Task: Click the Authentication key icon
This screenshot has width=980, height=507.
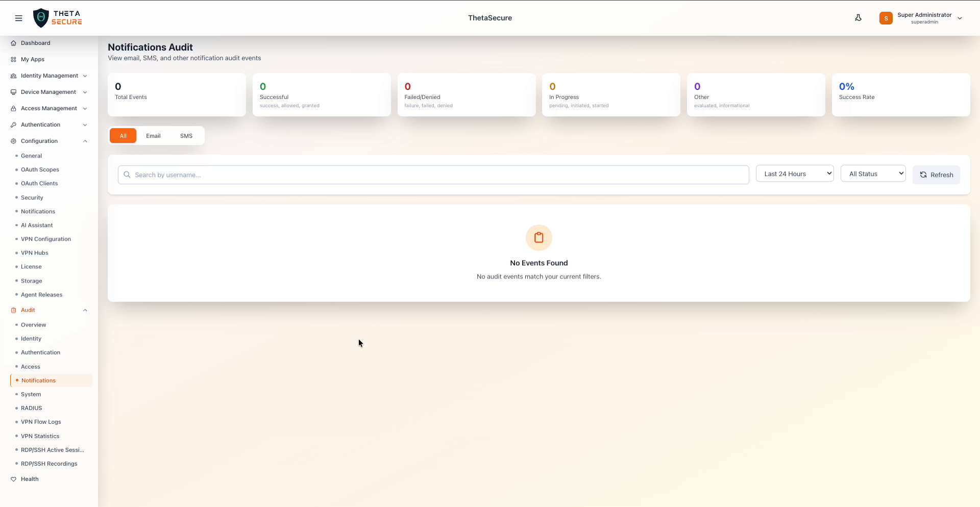Action: tap(13, 124)
